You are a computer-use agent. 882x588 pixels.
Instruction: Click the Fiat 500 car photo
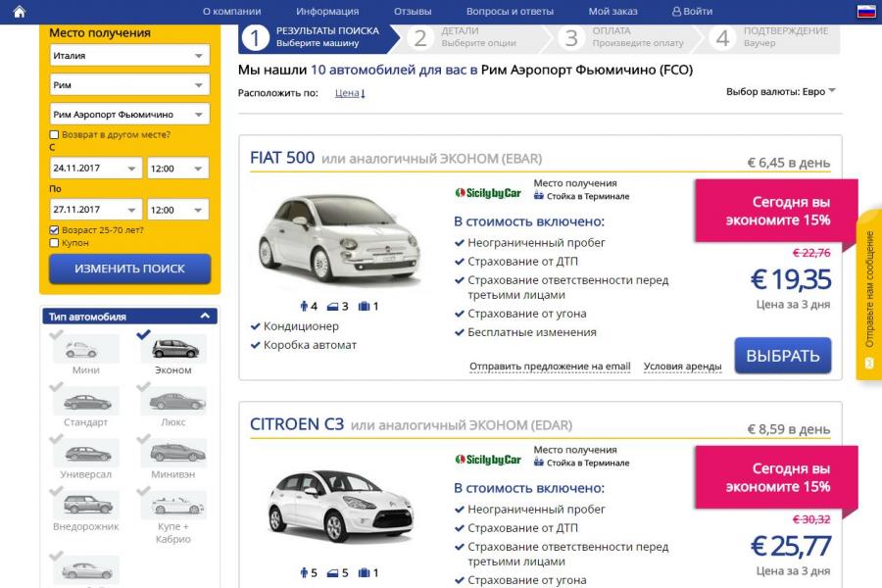[339, 238]
